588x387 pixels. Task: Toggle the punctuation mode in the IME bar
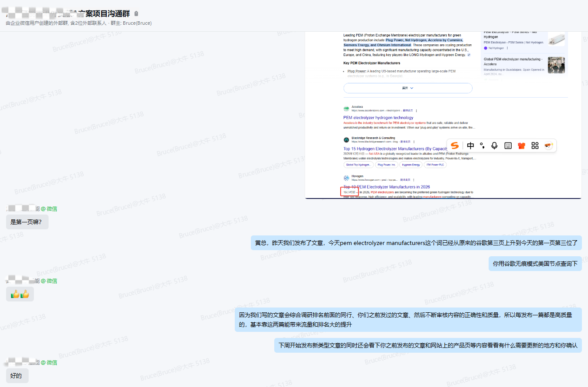(x=482, y=146)
